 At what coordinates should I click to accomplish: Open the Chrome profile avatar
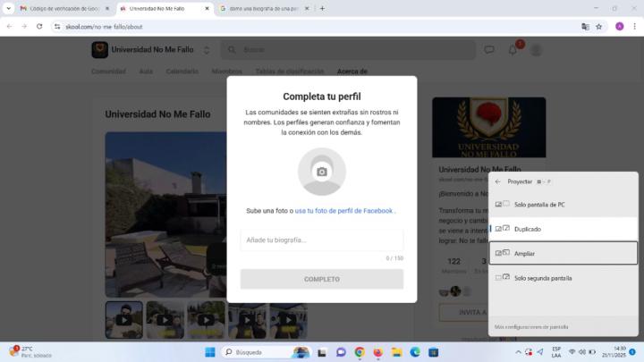click(619, 27)
